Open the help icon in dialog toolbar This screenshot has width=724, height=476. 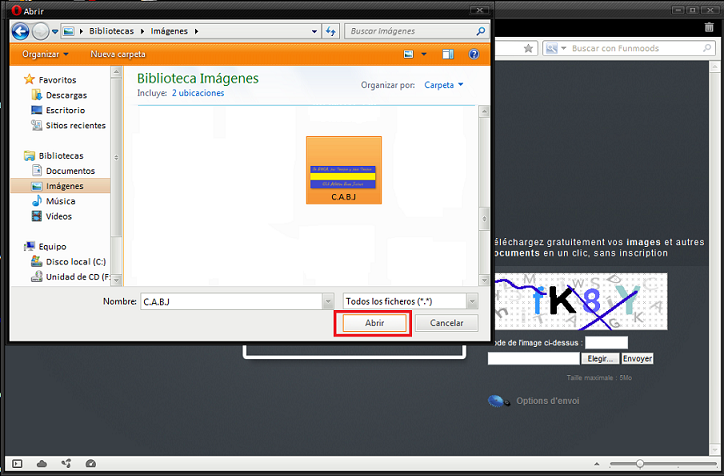coord(473,54)
